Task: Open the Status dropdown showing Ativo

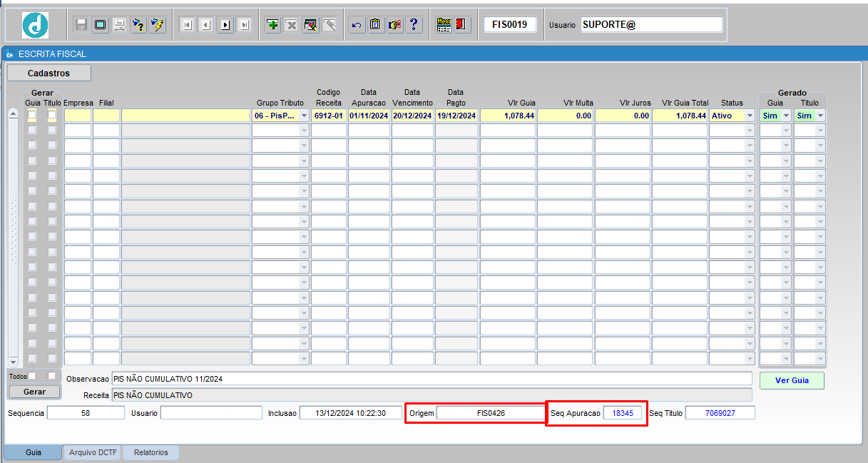Action: pos(749,116)
